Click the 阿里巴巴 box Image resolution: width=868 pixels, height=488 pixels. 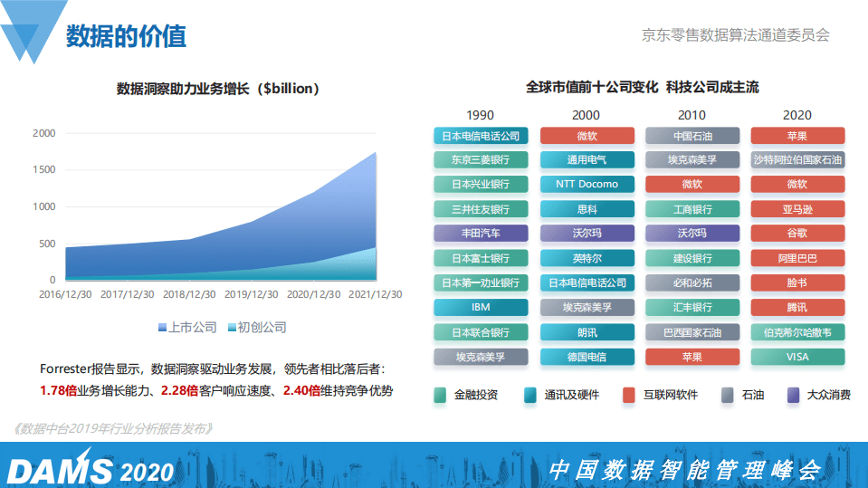coord(797,258)
